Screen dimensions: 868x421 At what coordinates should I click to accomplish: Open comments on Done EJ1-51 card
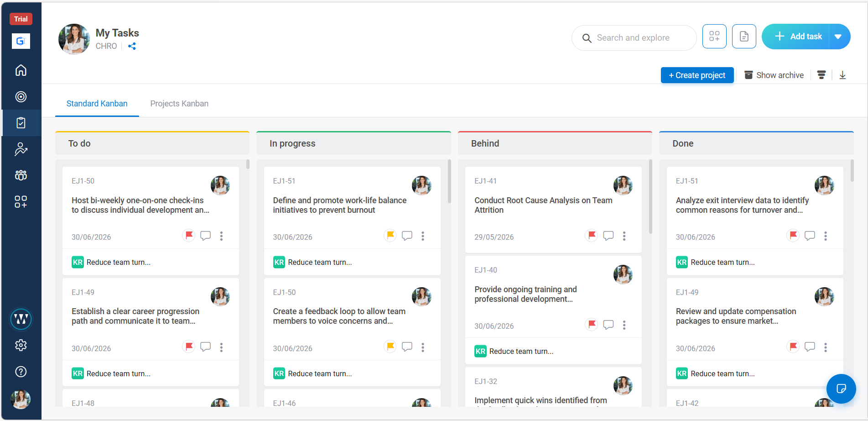pos(810,236)
